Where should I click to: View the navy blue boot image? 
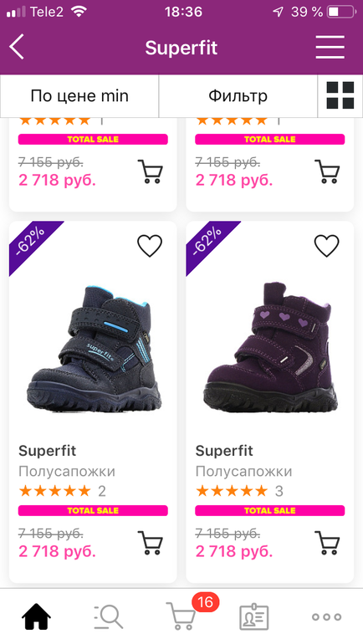click(x=94, y=347)
